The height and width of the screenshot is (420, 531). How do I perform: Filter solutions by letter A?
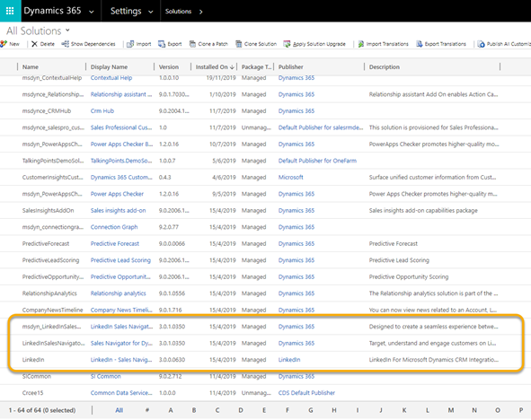(171, 410)
